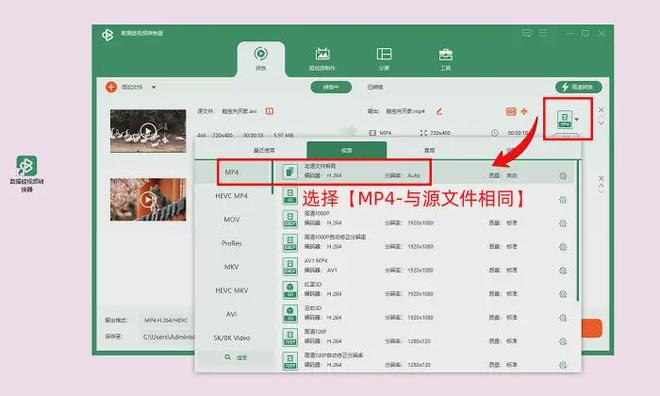Select the 音频 audio format tab
This screenshot has height=396, width=660.
pos(429,150)
